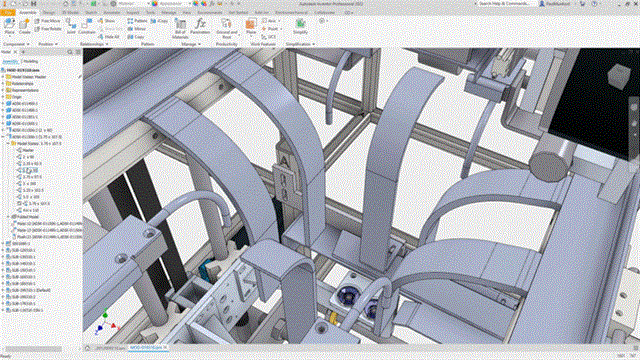Open the Design ribbon tab
The width and height of the screenshot is (640, 360).
[x=49, y=13]
